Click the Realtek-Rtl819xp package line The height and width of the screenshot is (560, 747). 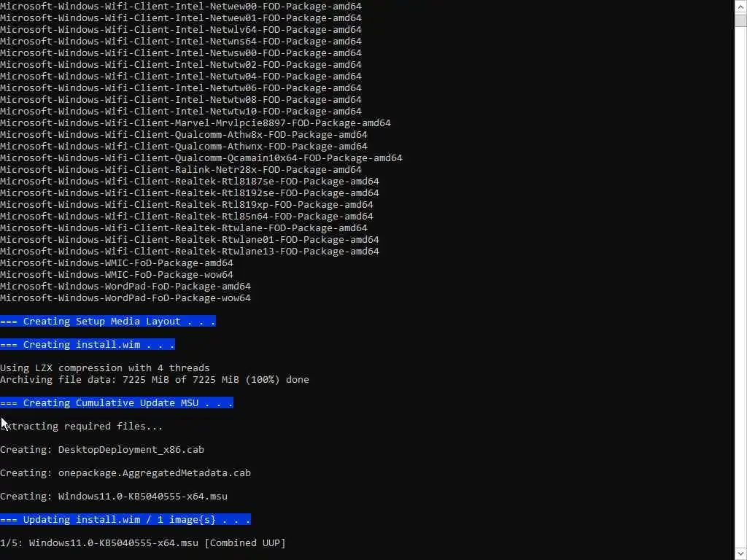(187, 205)
